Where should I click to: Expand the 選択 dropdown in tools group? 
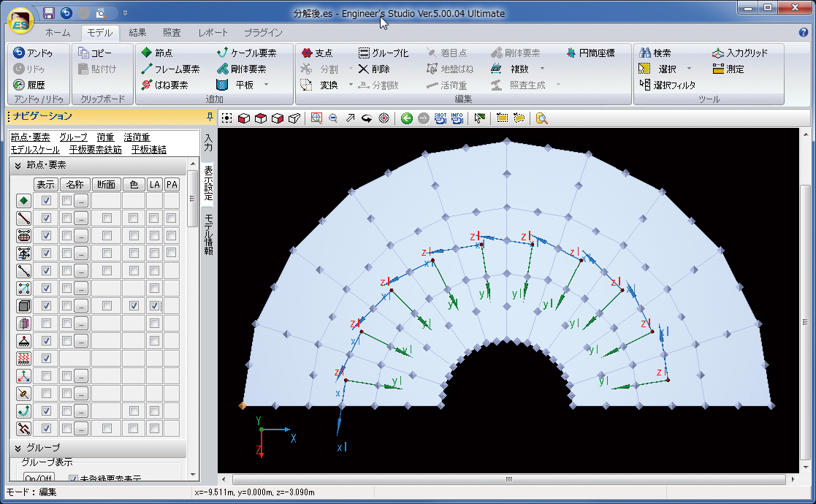(689, 69)
